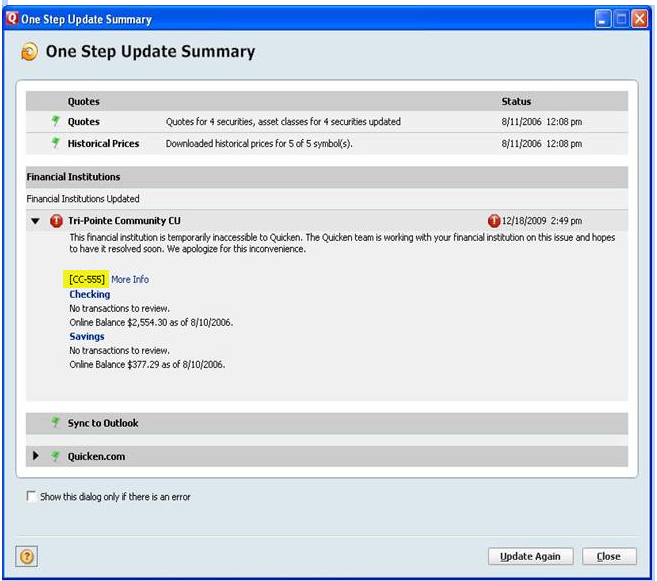Click the 12/18/2009 2:49 pm timestamp
The image size is (657, 581).
coord(542,221)
